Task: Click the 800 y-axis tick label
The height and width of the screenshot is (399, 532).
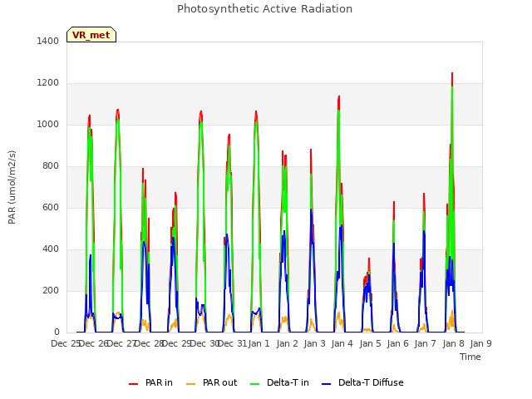Action: pos(51,166)
